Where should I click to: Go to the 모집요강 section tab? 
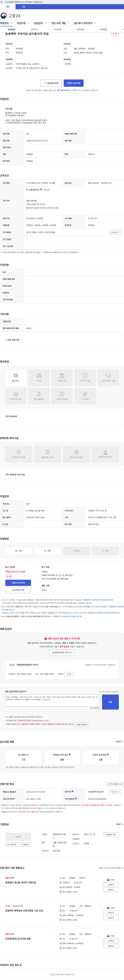tap(11, 29)
